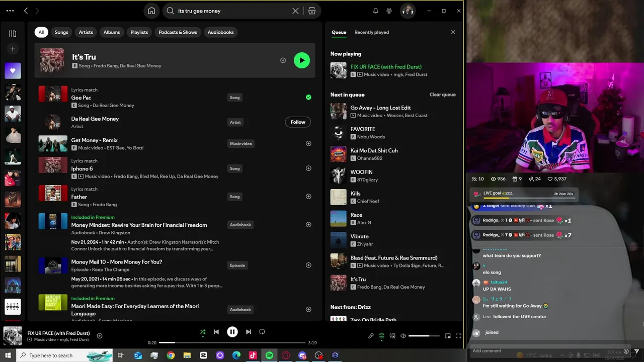
Task: Select Go Away - Long Lost Edit in queue
Action: coord(393,111)
